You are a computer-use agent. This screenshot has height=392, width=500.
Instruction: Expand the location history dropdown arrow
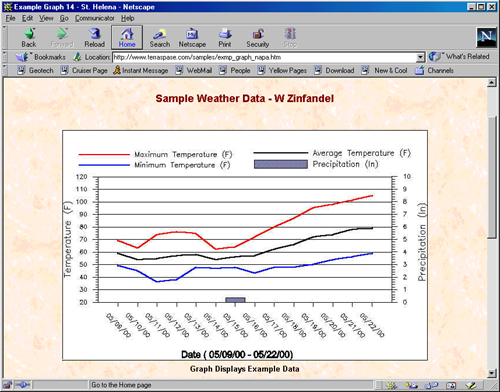(x=421, y=57)
